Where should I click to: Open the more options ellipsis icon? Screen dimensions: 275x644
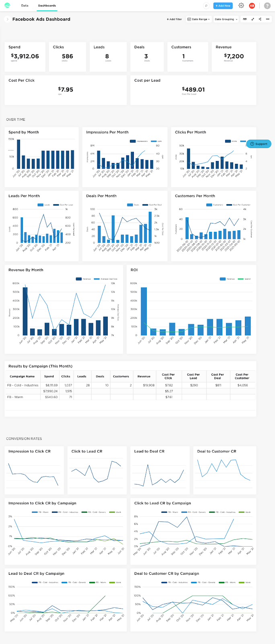click(x=268, y=19)
